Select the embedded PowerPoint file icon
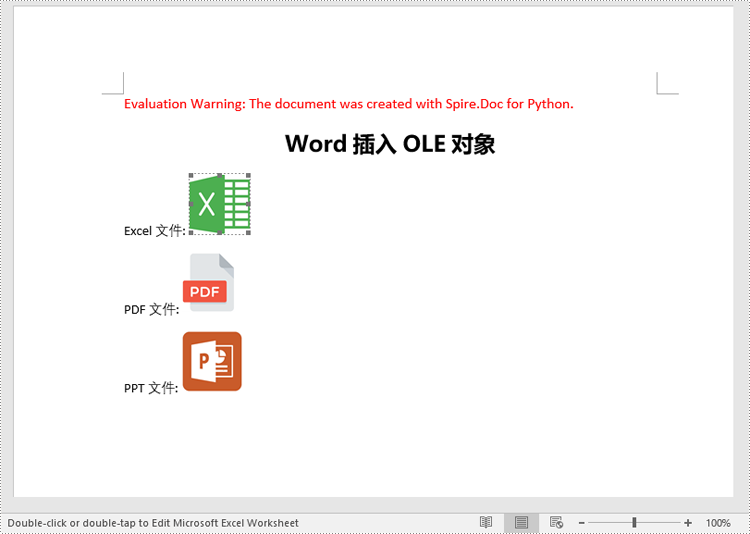 click(212, 361)
